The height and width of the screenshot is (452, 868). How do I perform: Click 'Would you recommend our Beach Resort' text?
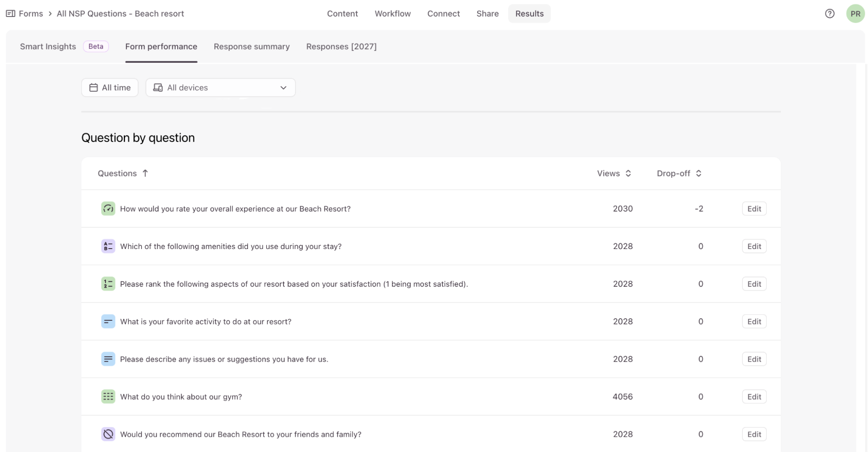point(241,434)
